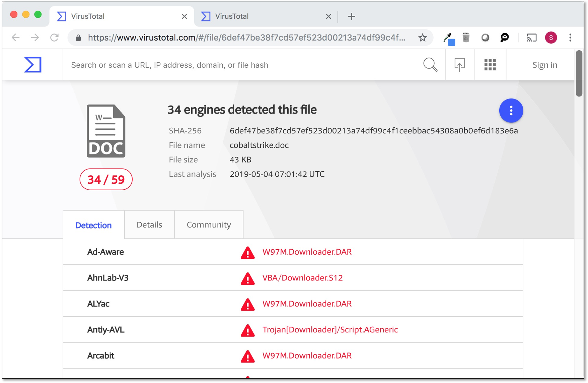Click the upload file icon
Image resolution: width=588 pixels, height=383 pixels.
(x=459, y=65)
